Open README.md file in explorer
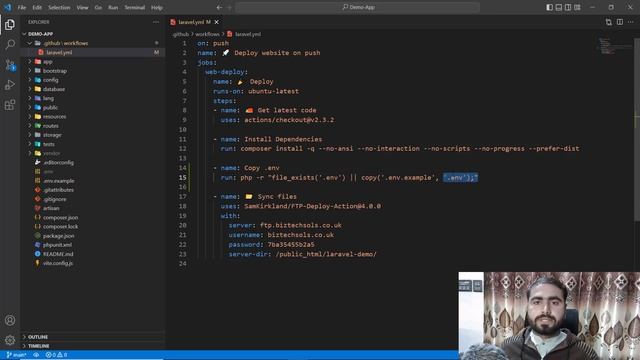 (92, 254)
